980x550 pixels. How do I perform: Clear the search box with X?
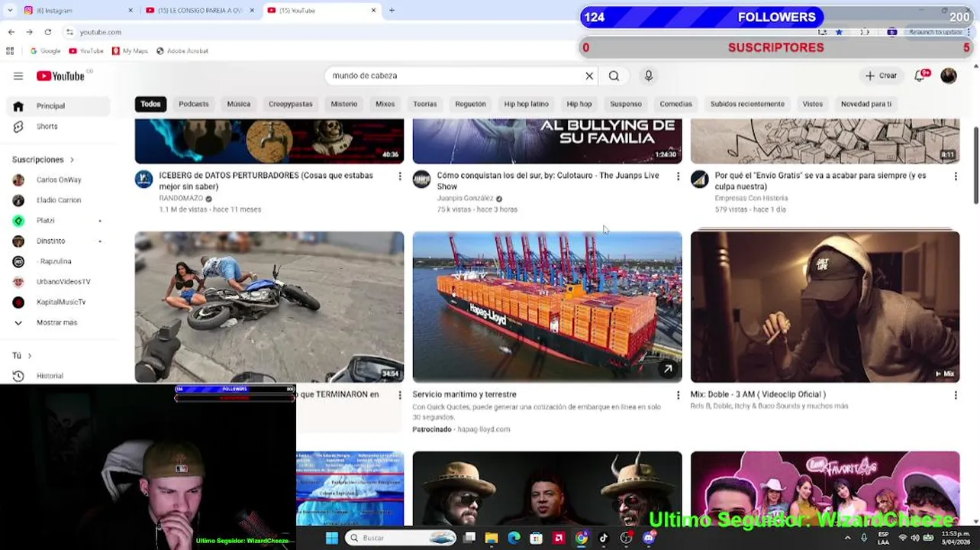[x=589, y=76]
